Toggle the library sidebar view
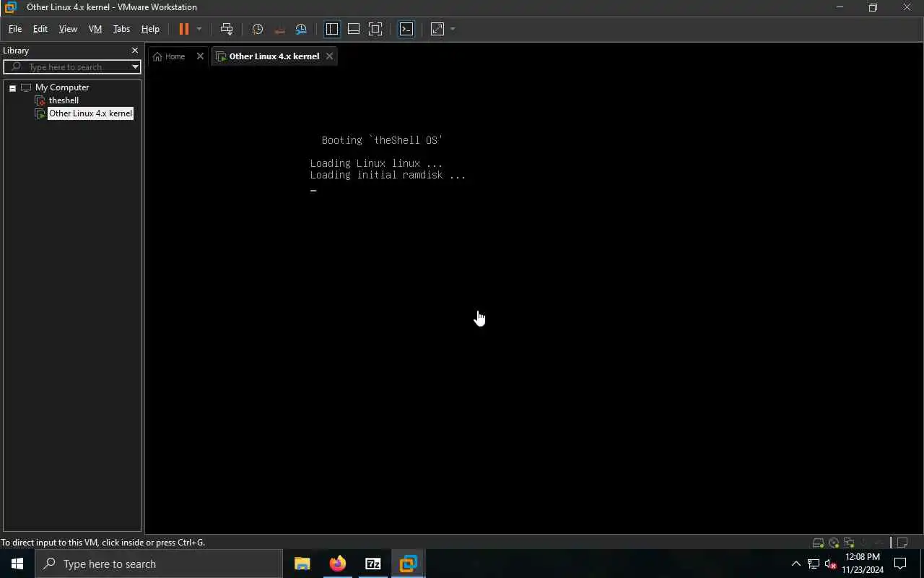The image size is (924, 578). [332, 29]
